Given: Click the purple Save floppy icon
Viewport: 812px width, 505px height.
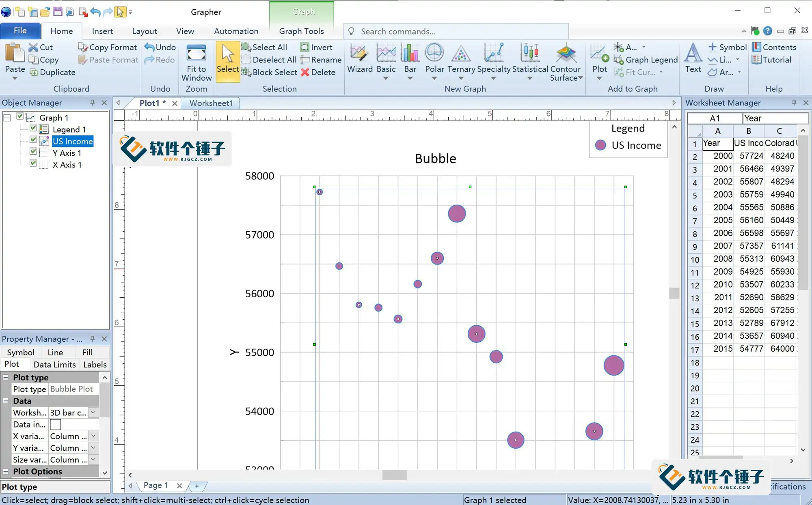Looking at the screenshot, I should (58, 11).
